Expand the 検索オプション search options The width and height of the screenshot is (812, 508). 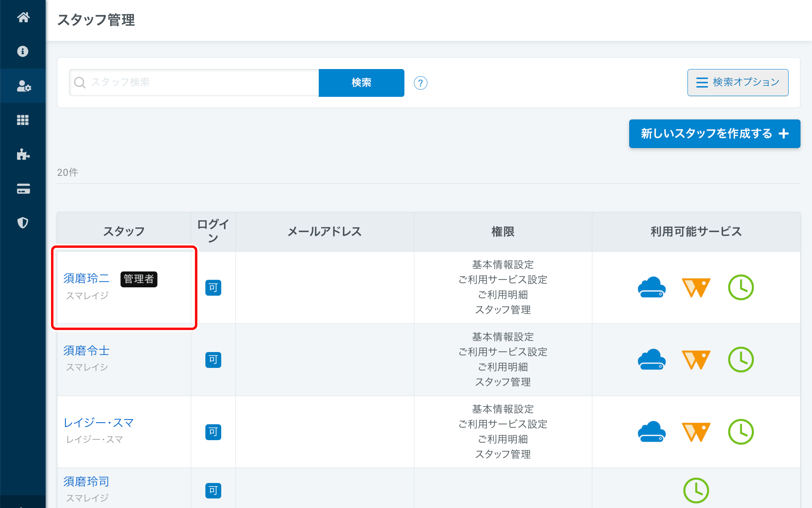point(737,83)
